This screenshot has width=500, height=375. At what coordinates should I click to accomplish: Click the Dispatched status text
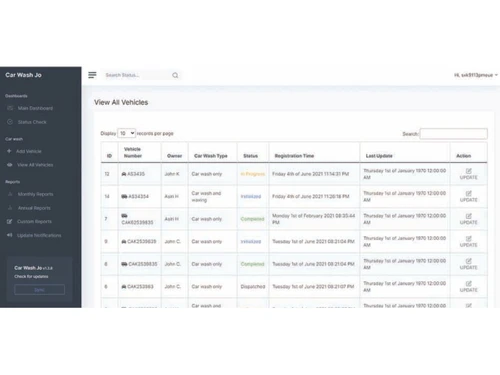coord(253,286)
